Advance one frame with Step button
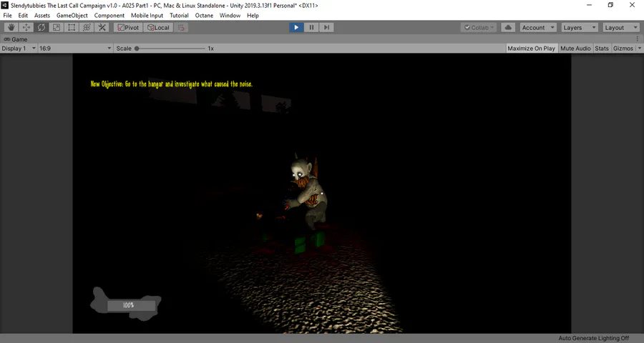 [326, 27]
